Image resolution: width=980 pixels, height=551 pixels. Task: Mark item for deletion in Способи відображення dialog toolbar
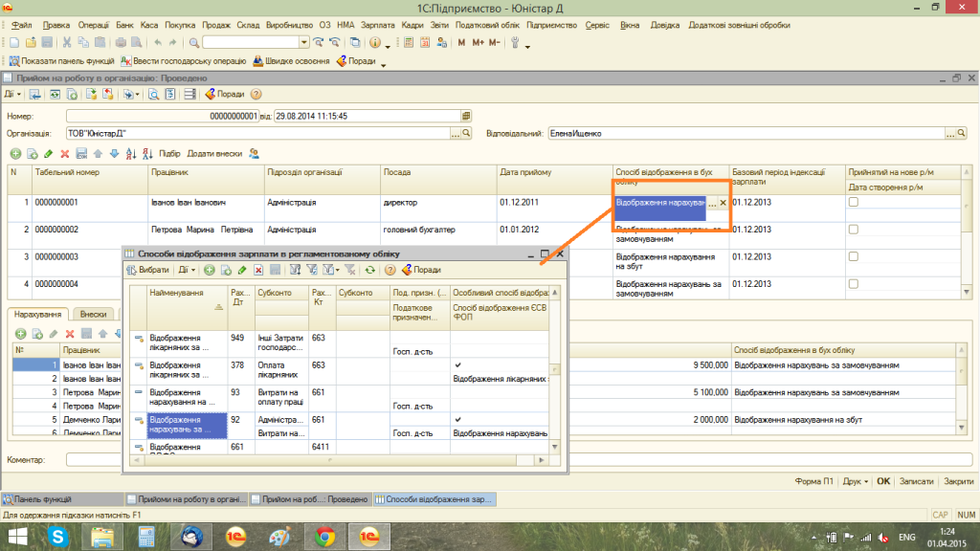click(258, 270)
